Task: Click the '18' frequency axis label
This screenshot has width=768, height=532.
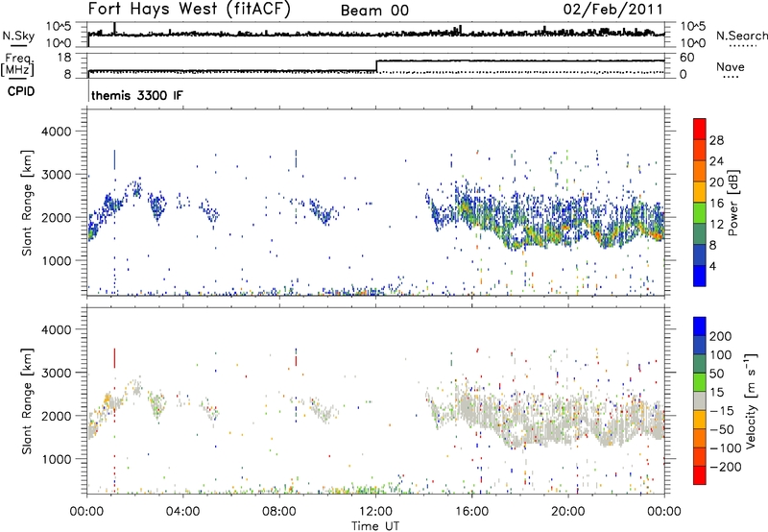Action: 64,58
